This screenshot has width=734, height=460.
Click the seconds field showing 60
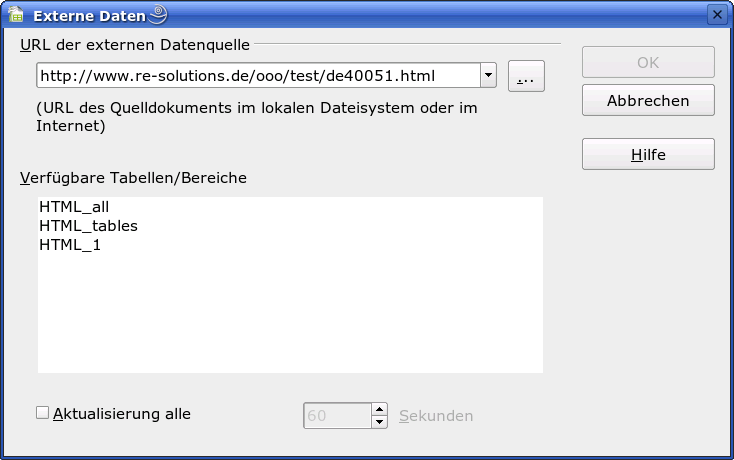coord(338,416)
